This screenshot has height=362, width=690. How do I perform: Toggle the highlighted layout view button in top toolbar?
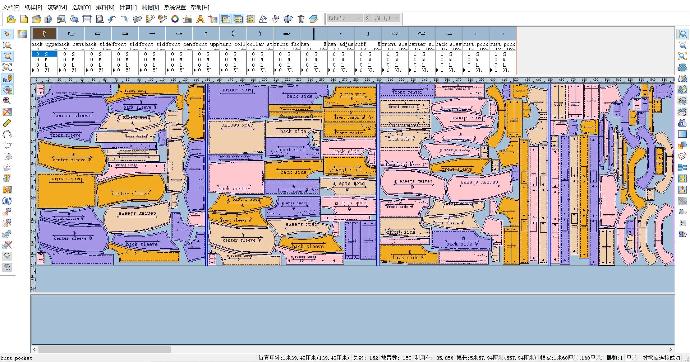click(x=225, y=19)
